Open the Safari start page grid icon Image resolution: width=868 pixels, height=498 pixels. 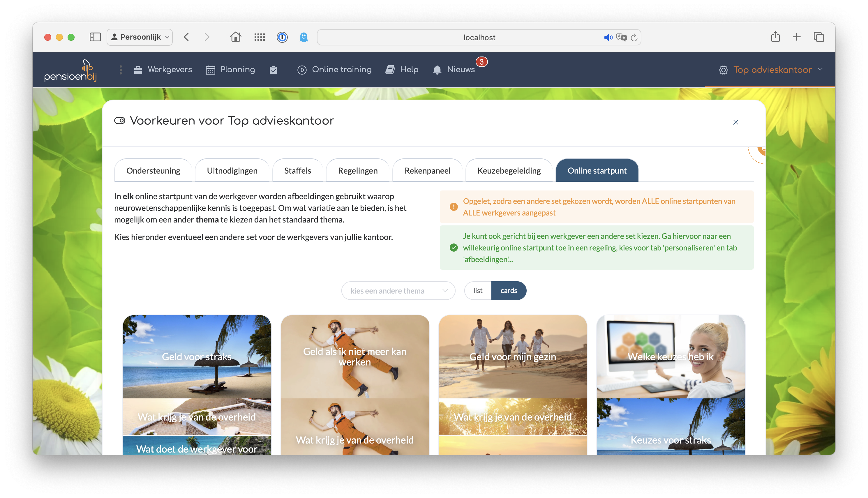pyautogui.click(x=260, y=37)
